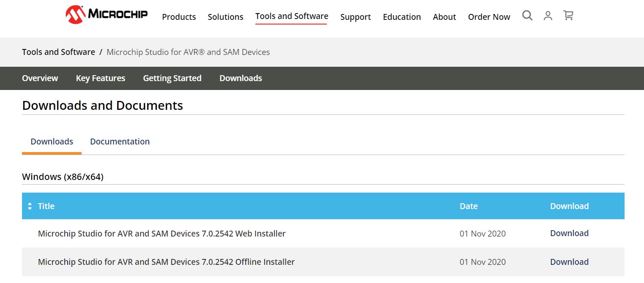
Task: Open the Tools and Software menu
Action: [x=292, y=16]
